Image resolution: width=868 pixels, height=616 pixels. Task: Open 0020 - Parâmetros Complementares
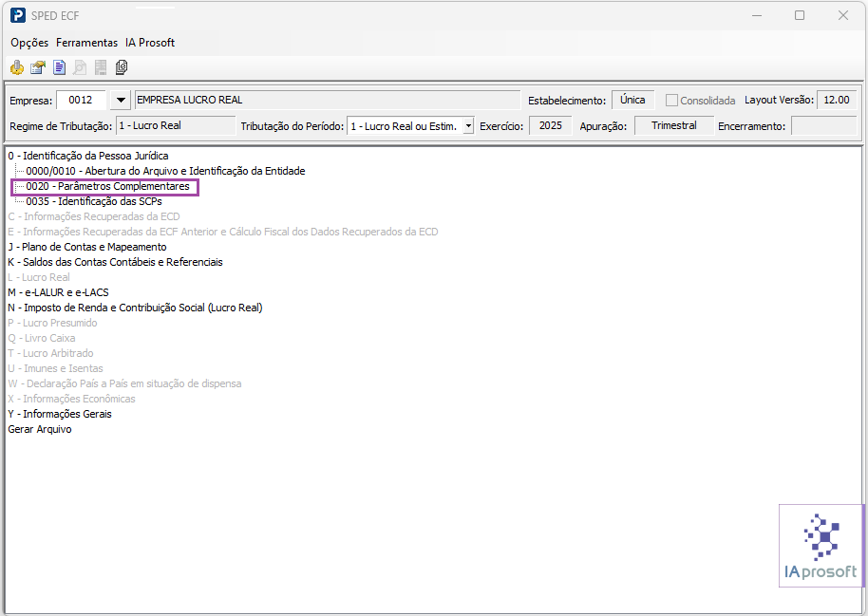coord(108,187)
